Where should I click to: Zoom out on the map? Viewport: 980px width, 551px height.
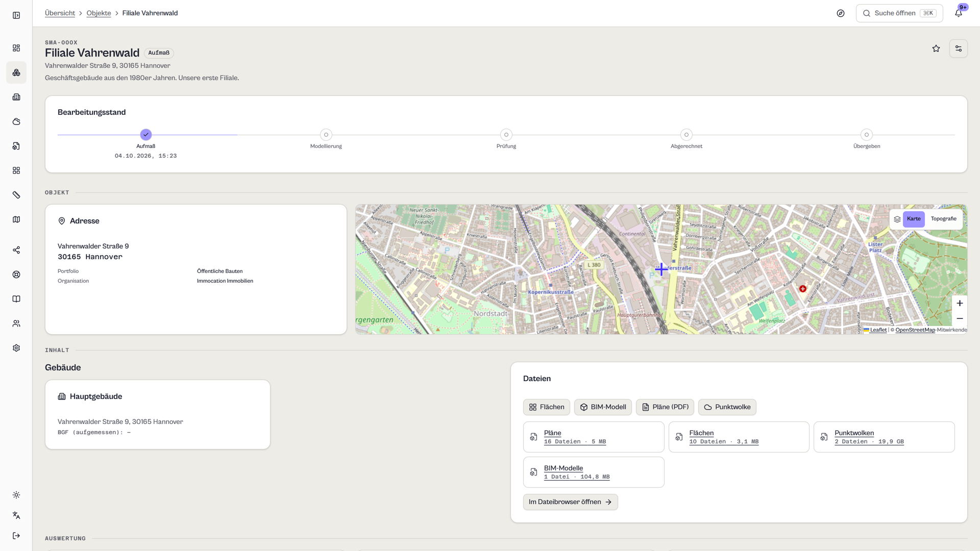(x=960, y=318)
